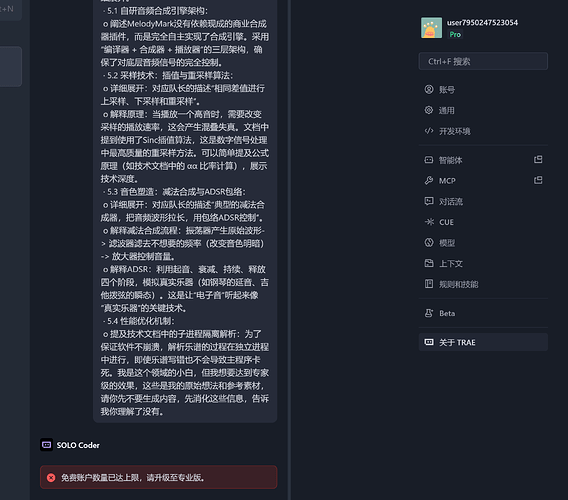Click the 账号 person icon

click(429, 89)
